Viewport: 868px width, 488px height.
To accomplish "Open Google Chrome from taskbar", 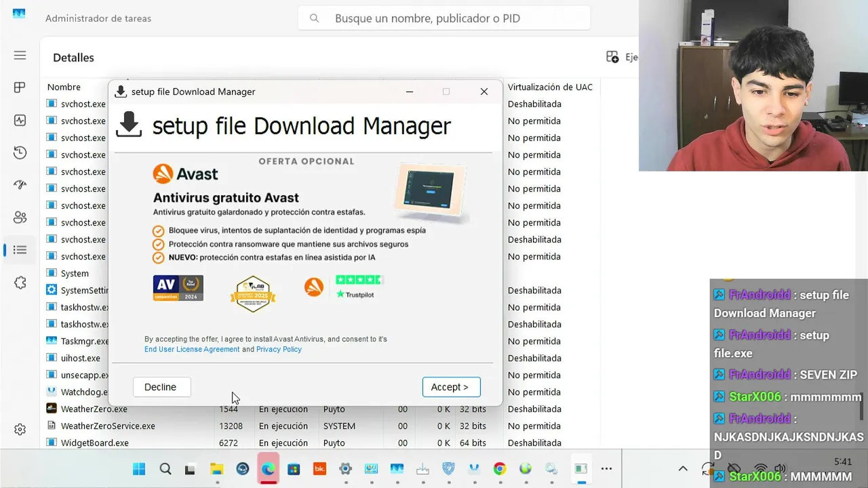I will point(500,468).
